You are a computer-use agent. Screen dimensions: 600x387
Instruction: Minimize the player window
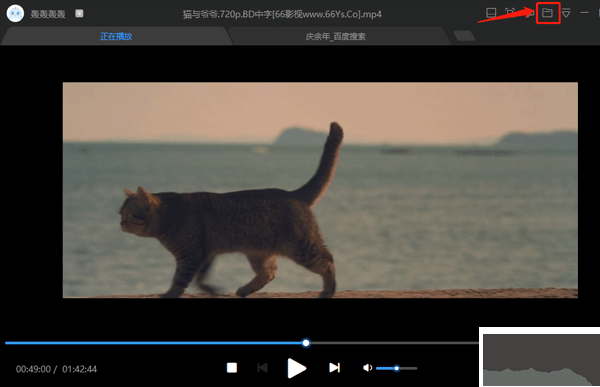pyautogui.click(x=584, y=13)
